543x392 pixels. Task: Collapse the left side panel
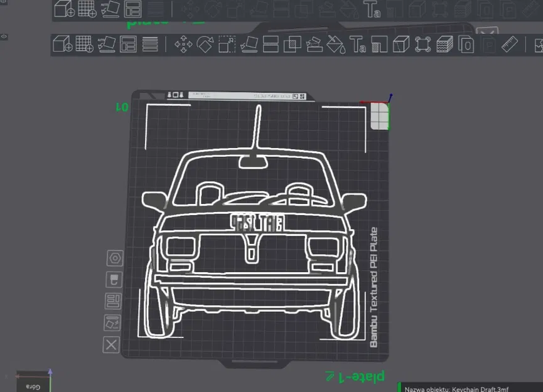tap(4, 36)
